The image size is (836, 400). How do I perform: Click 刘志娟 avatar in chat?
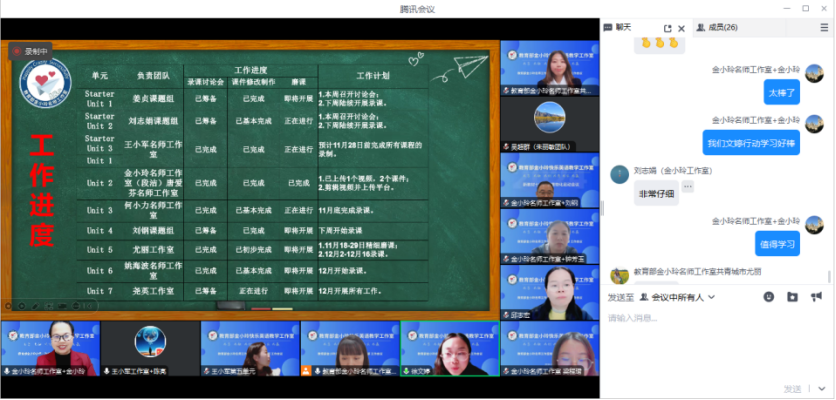(x=620, y=174)
